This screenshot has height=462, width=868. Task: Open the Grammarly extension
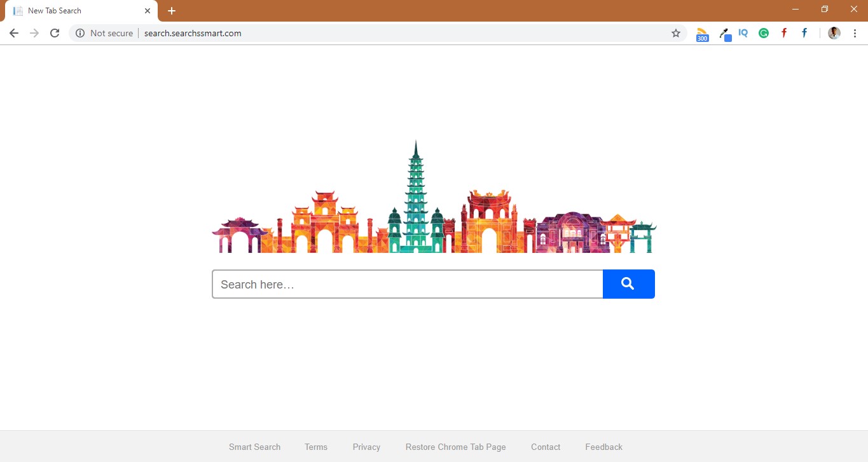point(764,33)
